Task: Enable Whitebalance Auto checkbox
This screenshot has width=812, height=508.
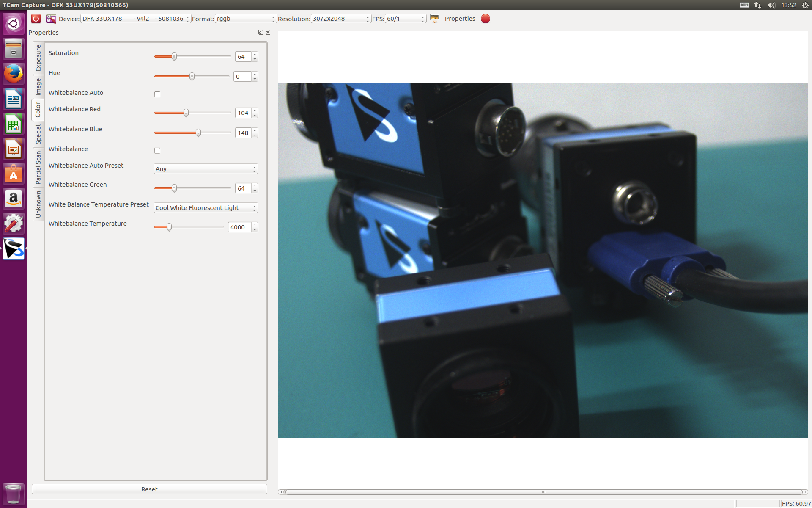Action: point(157,94)
